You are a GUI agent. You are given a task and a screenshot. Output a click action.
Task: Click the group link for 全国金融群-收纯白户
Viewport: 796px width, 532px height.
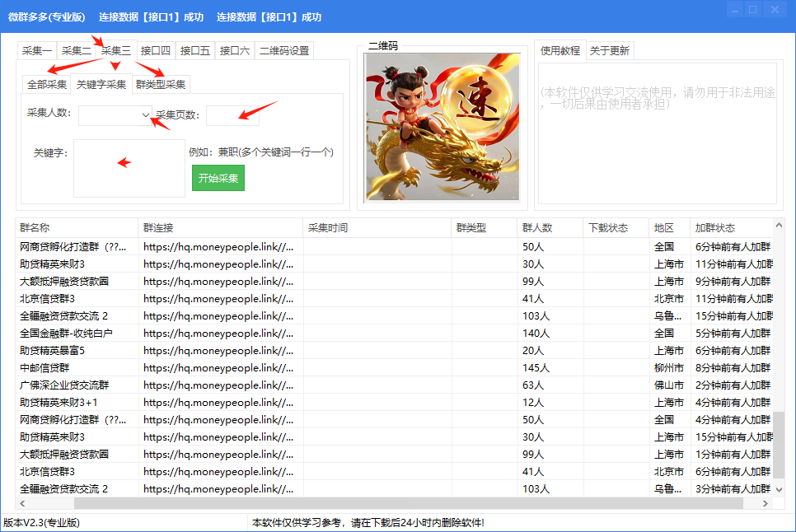point(218,334)
